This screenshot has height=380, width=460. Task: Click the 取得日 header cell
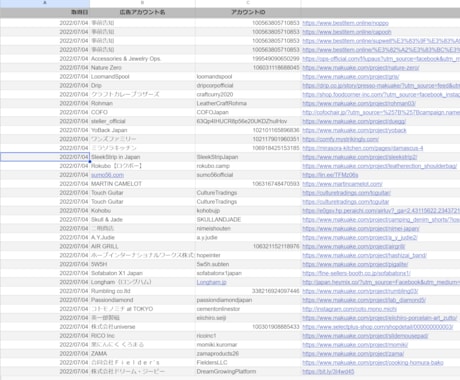pyautogui.click(x=45, y=12)
